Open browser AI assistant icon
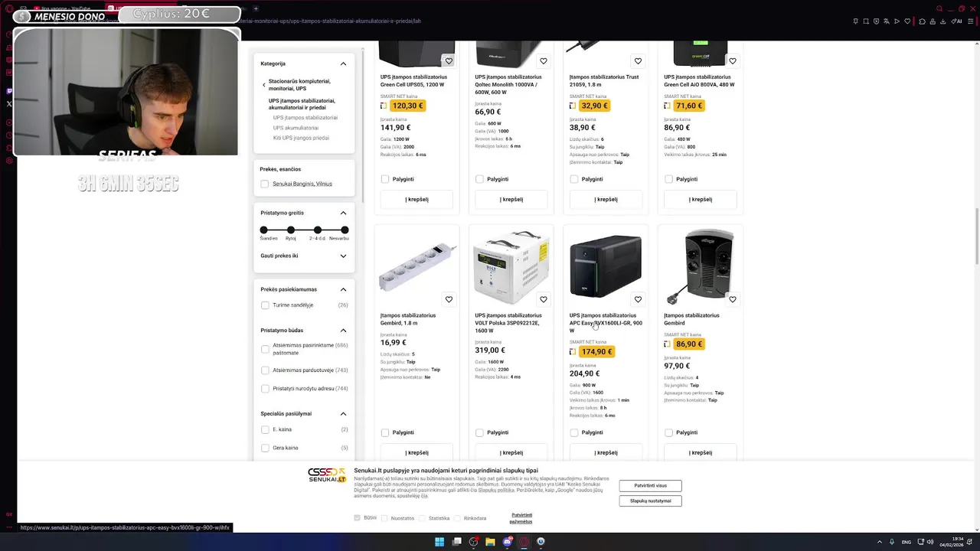 coord(956,21)
